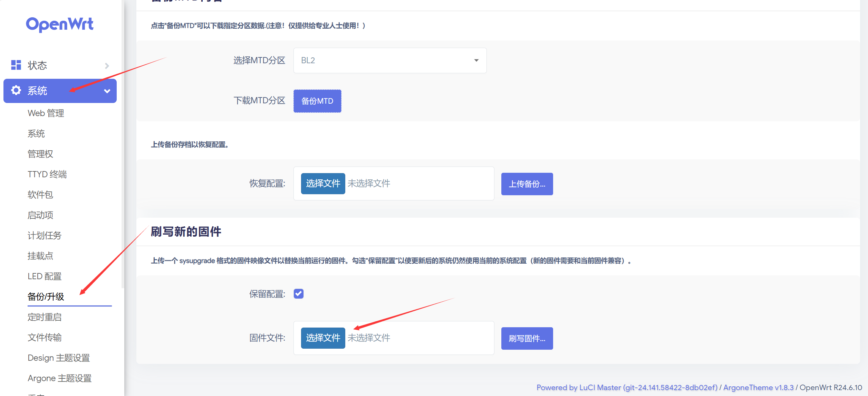Screen dimensions: 868x396
Task: Expand the 状态 menu chevron
Action: (107, 66)
